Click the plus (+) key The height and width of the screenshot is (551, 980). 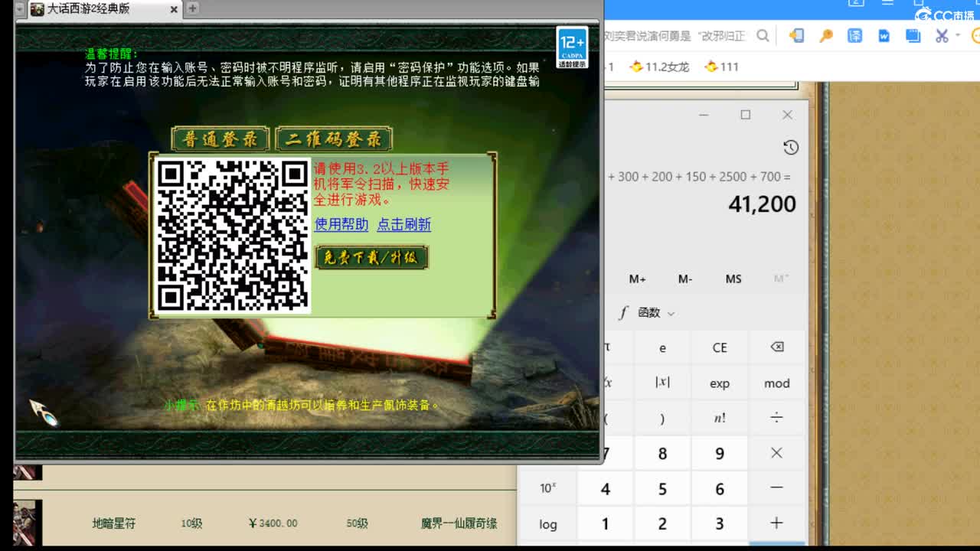click(776, 524)
